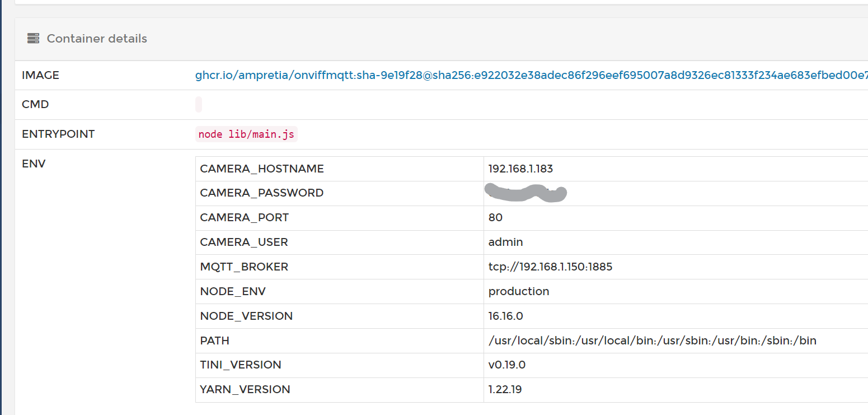Click the YARN_VERSION value 1.22.19
868x415 pixels.
tap(505, 389)
